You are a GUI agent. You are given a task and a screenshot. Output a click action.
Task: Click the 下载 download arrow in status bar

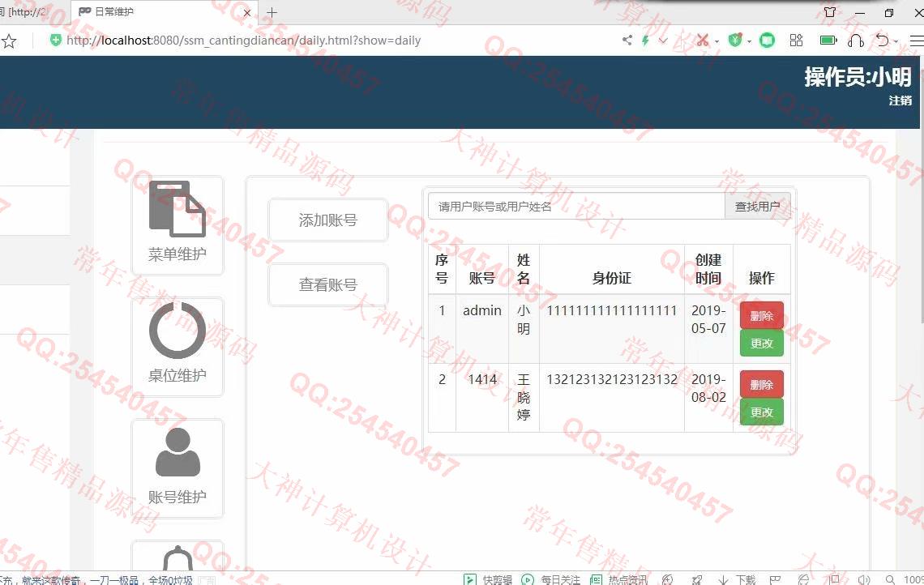(723, 579)
